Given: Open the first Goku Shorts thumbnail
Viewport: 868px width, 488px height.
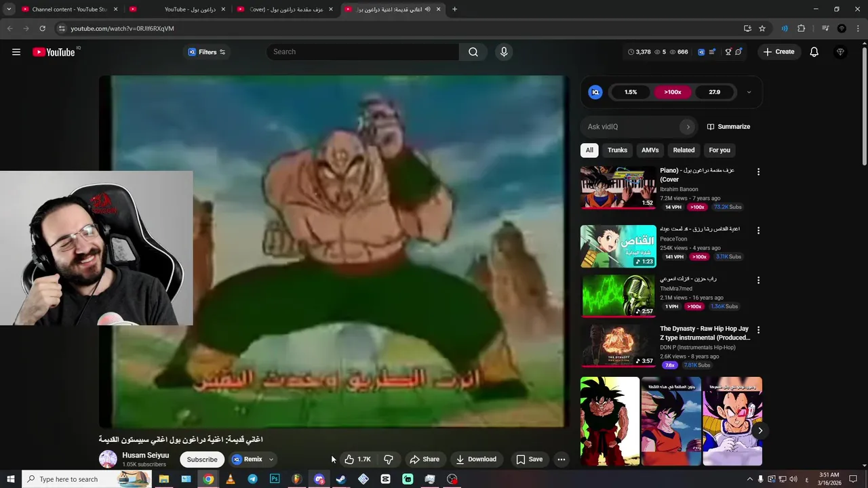Looking at the screenshot, I should [x=610, y=422].
